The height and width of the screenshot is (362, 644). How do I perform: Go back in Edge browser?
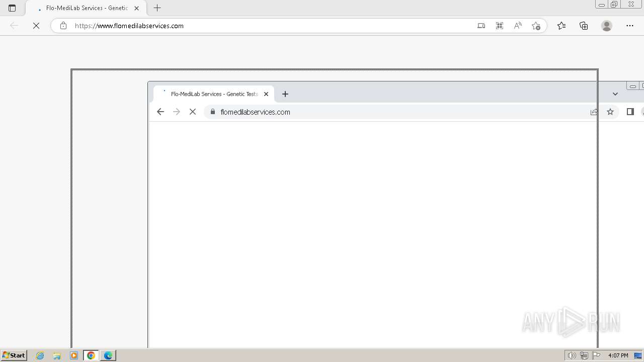[x=14, y=26]
